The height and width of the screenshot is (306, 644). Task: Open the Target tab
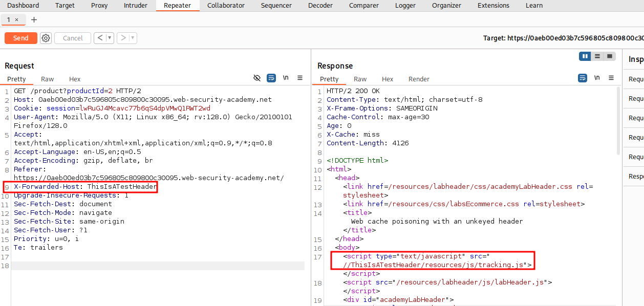pos(65,6)
